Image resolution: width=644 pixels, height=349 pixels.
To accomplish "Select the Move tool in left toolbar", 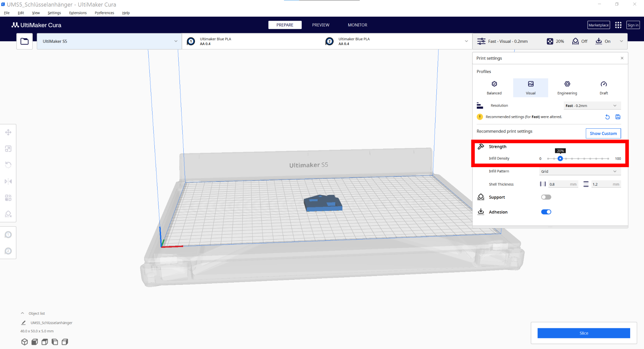I will 8,132.
